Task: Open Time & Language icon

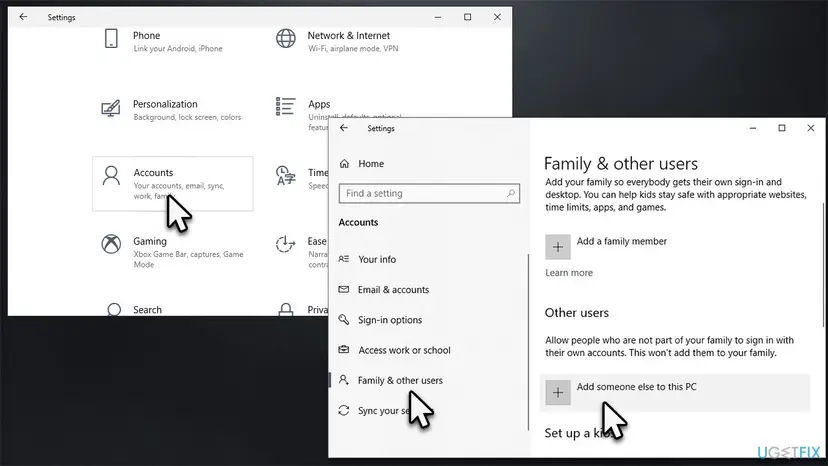Action: 286,176
